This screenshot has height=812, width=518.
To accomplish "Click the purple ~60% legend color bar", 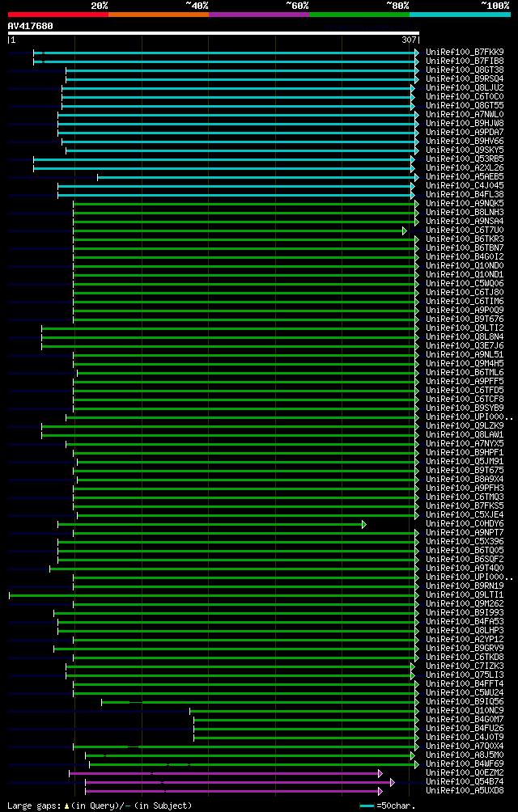I will pos(259,15).
